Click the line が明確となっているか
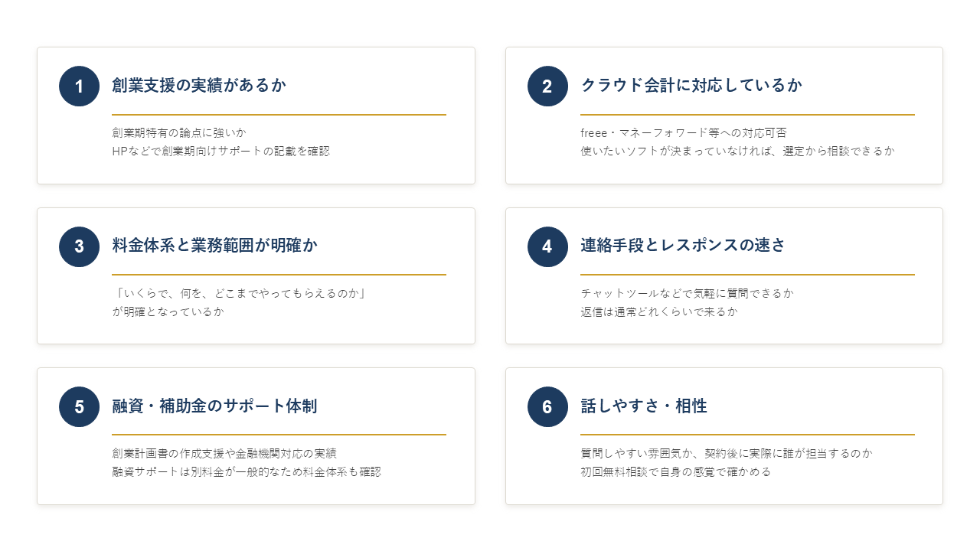980x551 pixels. point(168,311)
